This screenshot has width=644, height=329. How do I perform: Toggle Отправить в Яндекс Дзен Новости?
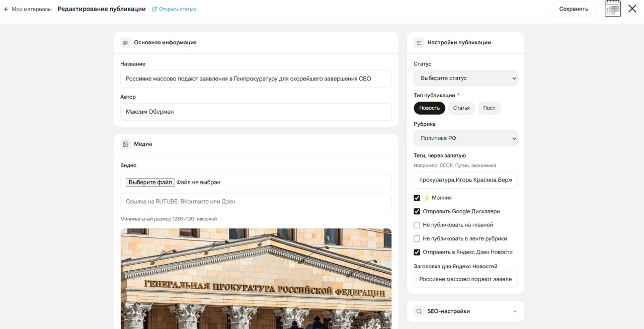417,252
